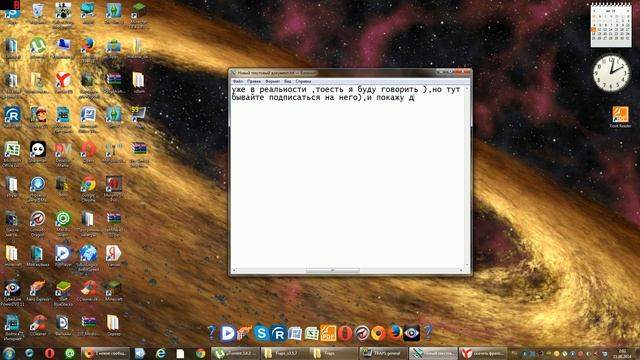Click the Notepad horizontal scrollbar thumb
This screenshot has height=360, width=640.
[333, 270]
